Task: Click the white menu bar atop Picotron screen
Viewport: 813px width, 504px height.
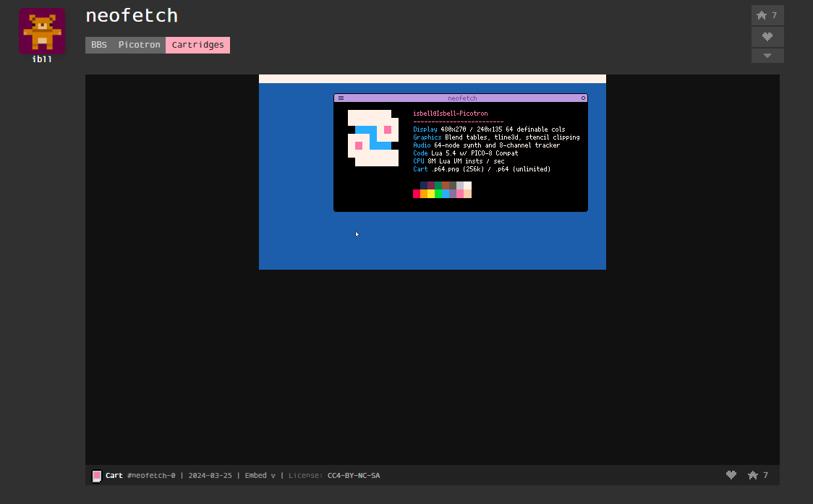Action: point(433,79)
